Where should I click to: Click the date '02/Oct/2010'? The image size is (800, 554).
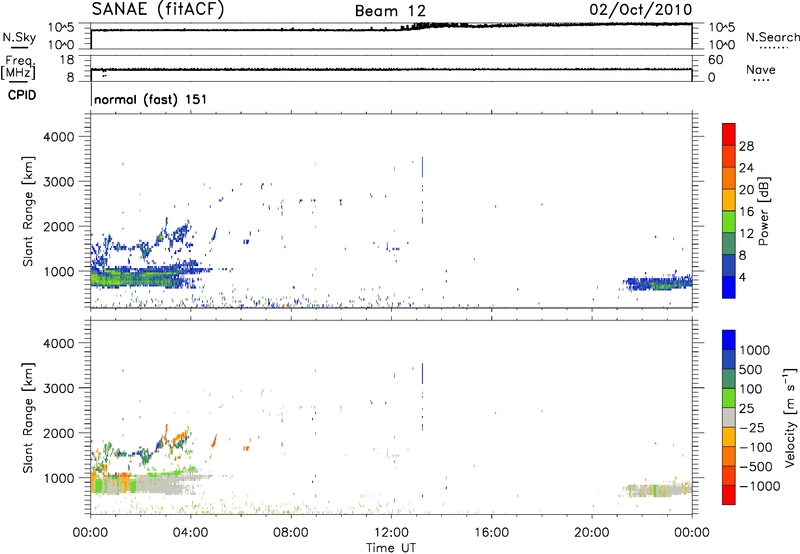click(641, 10)
